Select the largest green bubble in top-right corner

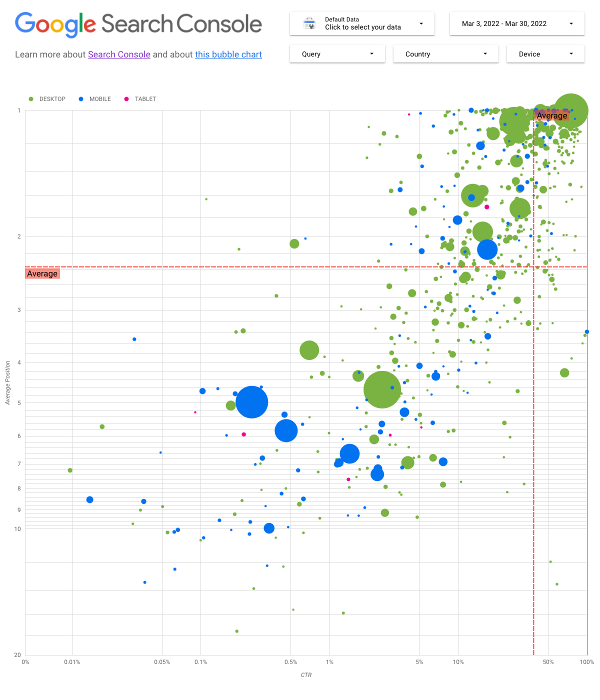pyautogui.click(x=571, y=111)
